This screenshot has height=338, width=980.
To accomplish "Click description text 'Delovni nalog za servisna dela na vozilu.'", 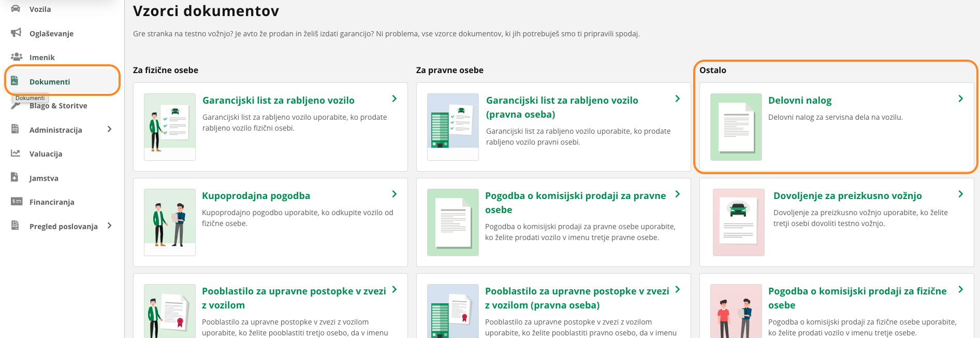I will pyautogui.click(x=836, y=117).
